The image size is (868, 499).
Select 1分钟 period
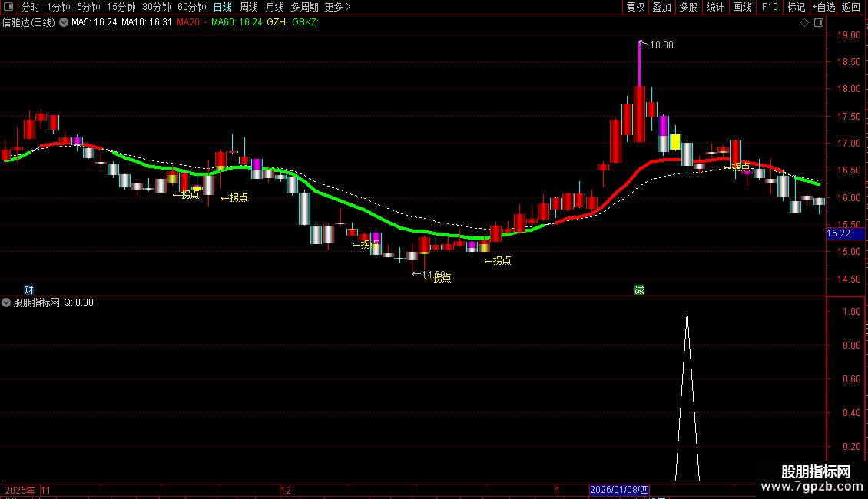(x=58, y=7)
